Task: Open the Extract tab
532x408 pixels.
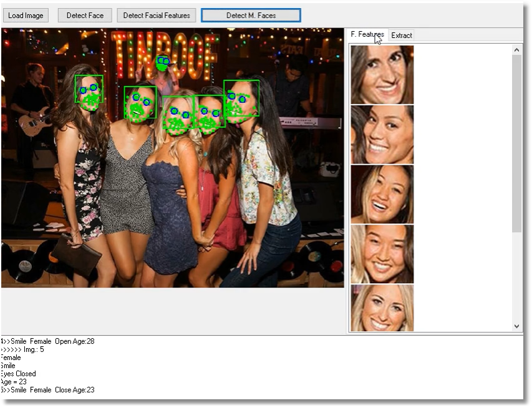Action: (402, 36)
